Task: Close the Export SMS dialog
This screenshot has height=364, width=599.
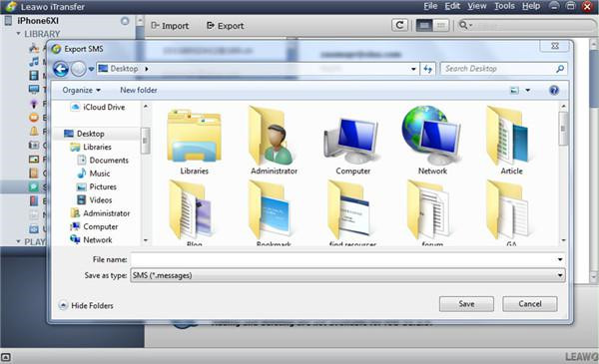Action: (555, 46)
